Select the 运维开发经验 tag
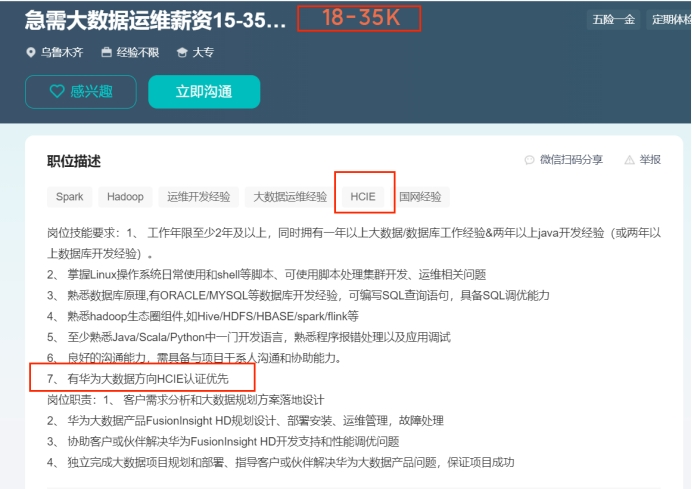692x489 pixels. (199, 197)
